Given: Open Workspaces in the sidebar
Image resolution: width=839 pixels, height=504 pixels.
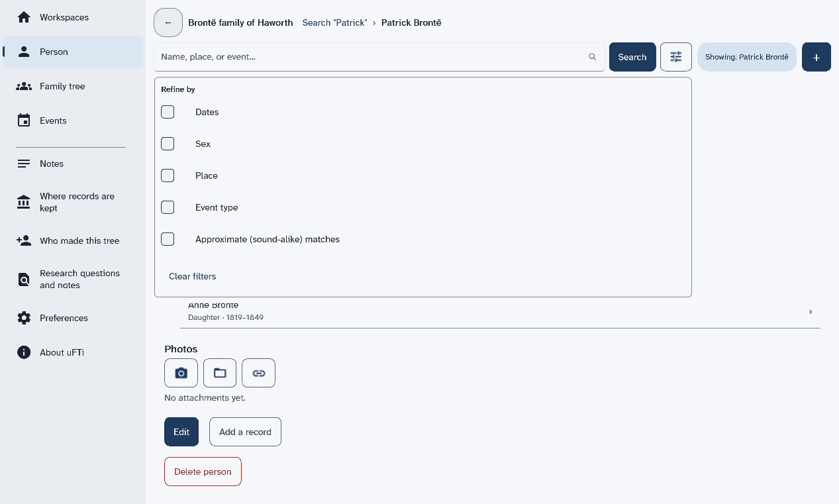Looking at the screenshot, I should (73, 17).
